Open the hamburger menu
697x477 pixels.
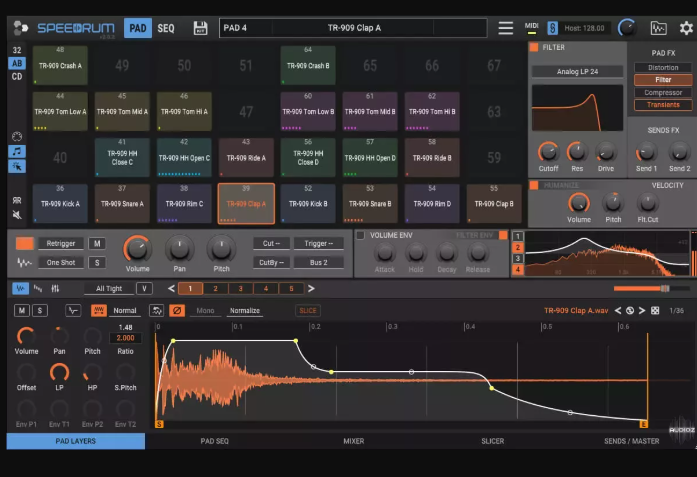point(505,28)
